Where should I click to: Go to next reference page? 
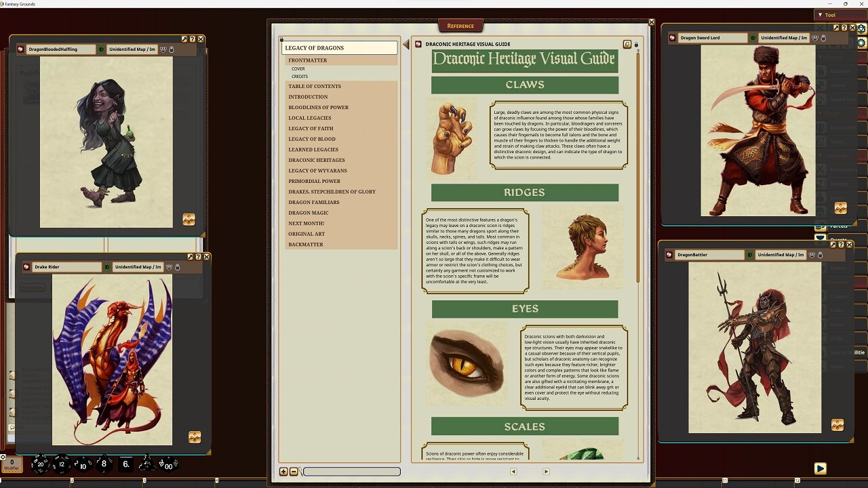coord(546,472)
